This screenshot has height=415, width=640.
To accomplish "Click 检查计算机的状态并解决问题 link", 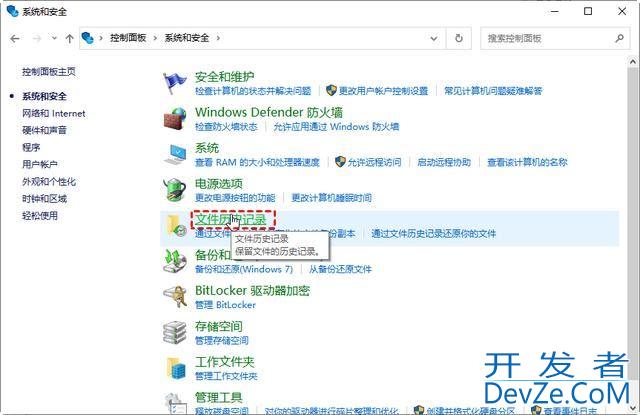I will pos(253,91).
